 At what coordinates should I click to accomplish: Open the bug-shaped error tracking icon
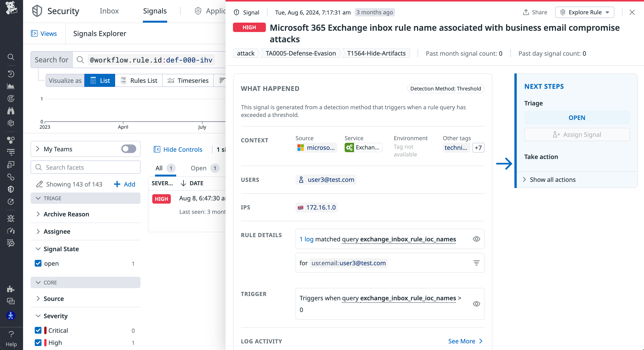tap(11, 219)
